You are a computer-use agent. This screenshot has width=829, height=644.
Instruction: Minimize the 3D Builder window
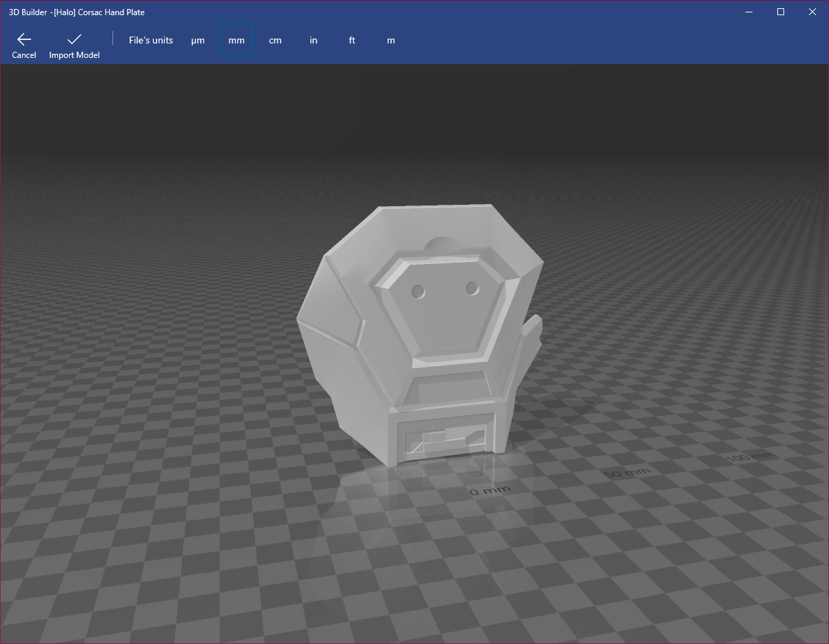[750, 12]
